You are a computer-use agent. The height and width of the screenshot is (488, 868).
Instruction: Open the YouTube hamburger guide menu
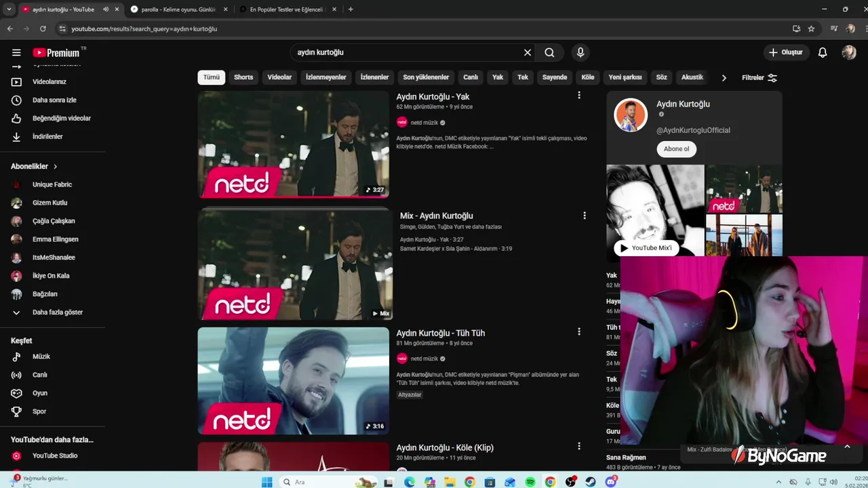[x=16, y=52]
